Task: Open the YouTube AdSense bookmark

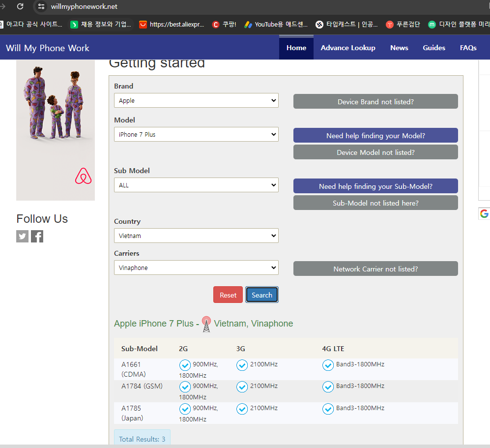Action: tap(276, 25)
